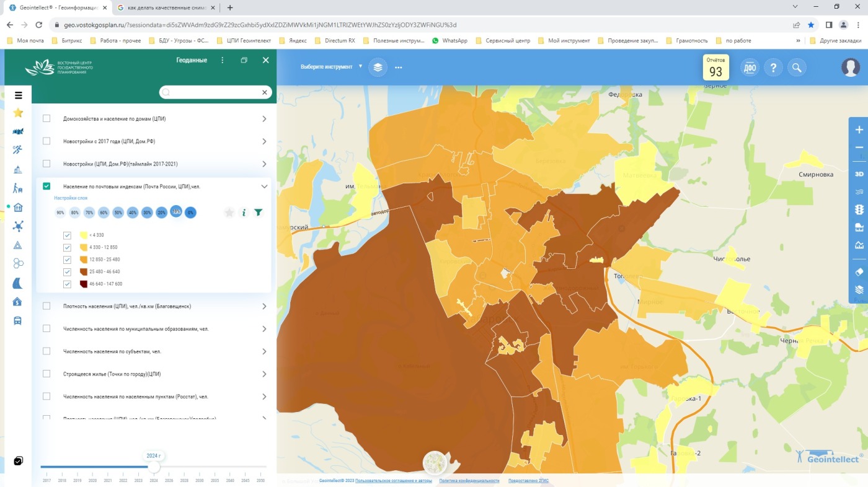Open the layer filter funnel icon
This screenshot has height=487, width=868.
coord(259,213)
